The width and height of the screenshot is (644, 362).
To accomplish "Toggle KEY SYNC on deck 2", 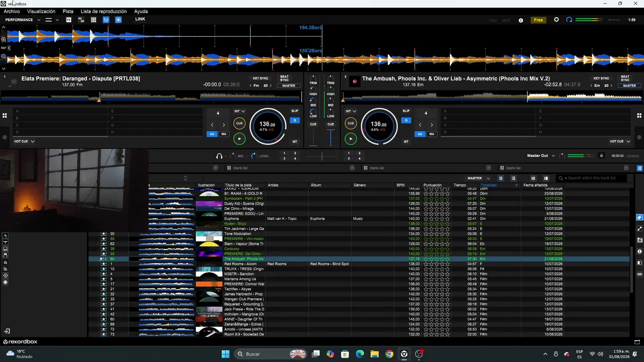I will tap(601, 78).
